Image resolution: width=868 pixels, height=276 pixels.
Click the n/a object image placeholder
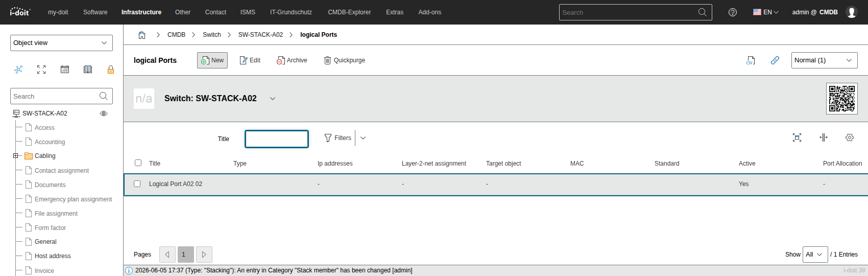[x=144, y=99]
